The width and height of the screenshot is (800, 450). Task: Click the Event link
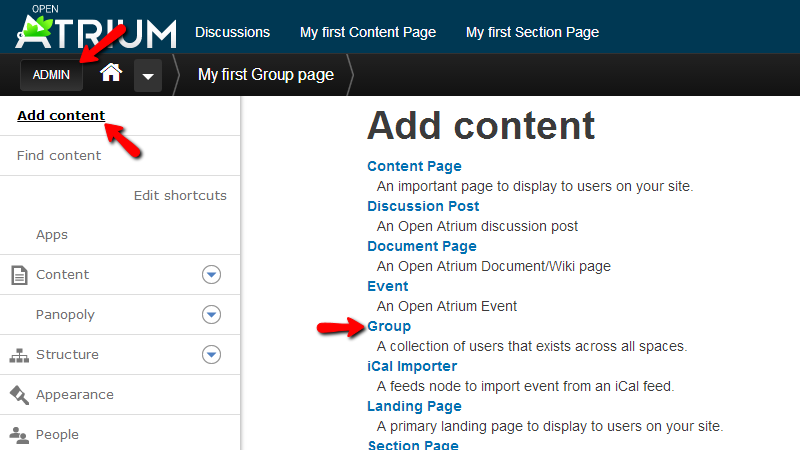coord(388,286)
